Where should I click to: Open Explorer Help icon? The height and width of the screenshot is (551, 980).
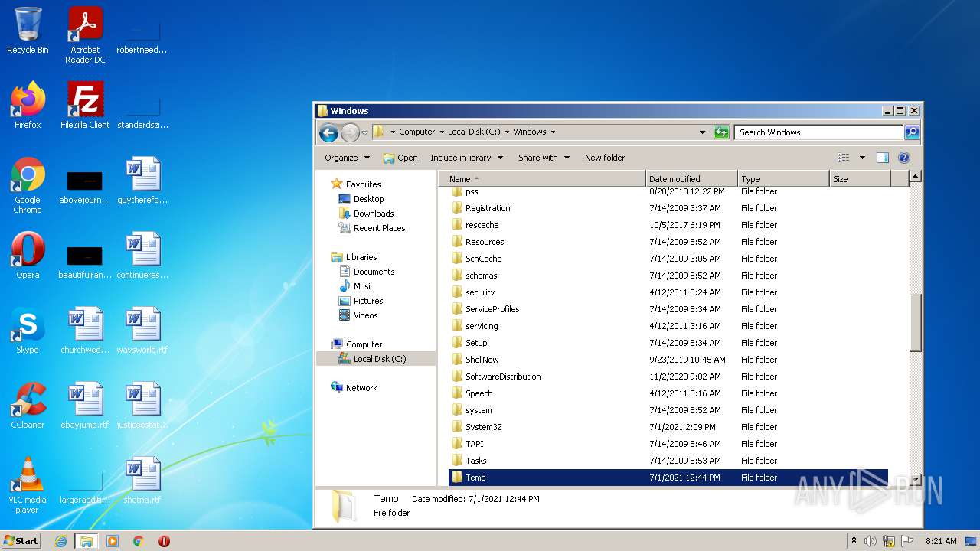[x=904, y=158]
